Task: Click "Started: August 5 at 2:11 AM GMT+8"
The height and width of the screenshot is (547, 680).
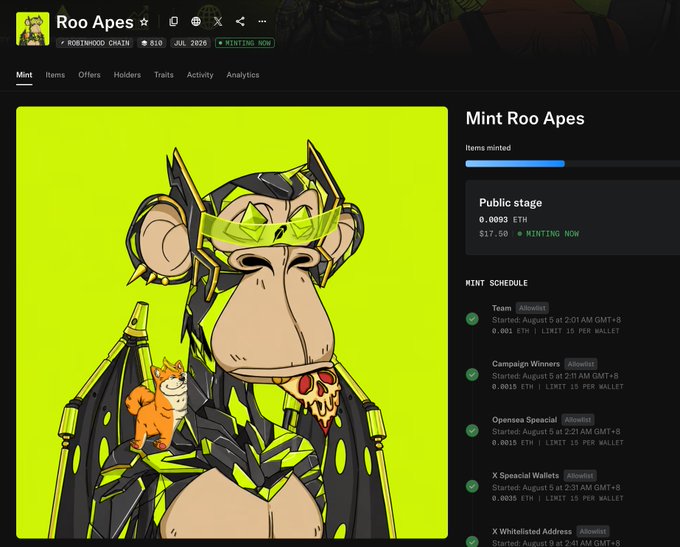Action: pos(555,376)
